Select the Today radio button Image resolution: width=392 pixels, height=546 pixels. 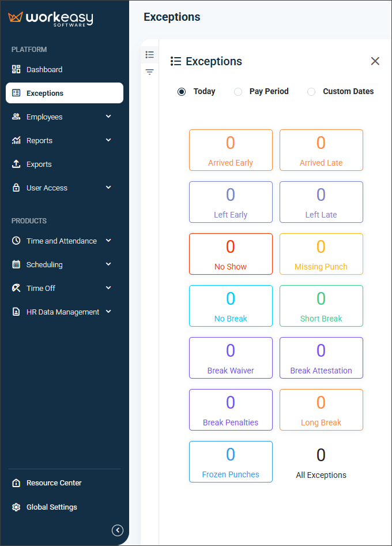[182, 92]
